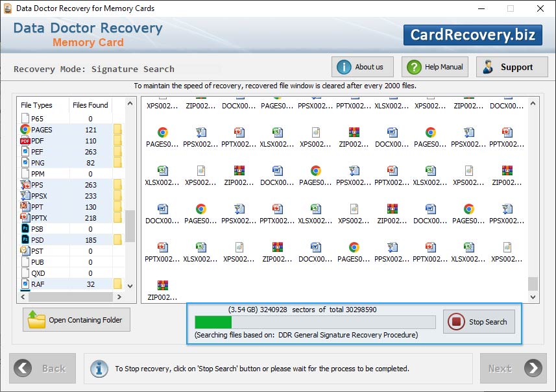556x392 pixels.
Task: Click the 'Recovery Mode: Signature Search' label
Action: pyautogui.click(x=94, y=69)
